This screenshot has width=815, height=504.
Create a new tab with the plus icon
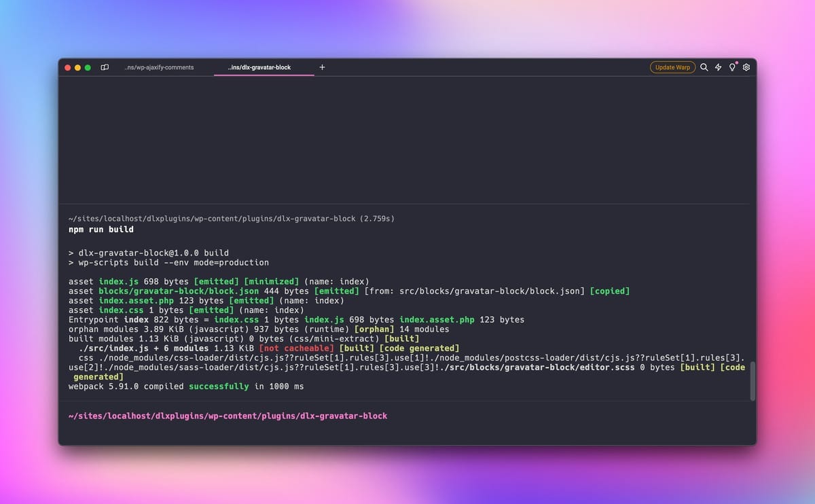tap(322, 67)
